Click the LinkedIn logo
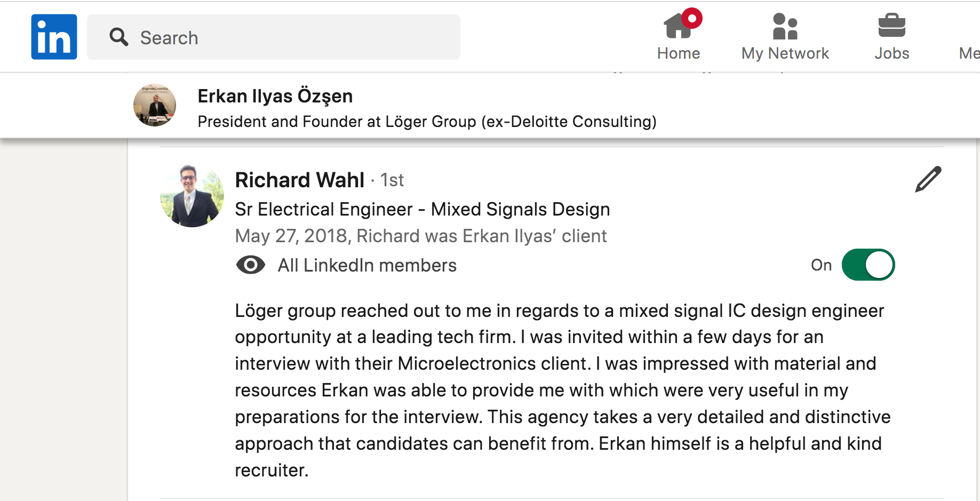Screen dimensions: 980x501 [x=54, y=37]
